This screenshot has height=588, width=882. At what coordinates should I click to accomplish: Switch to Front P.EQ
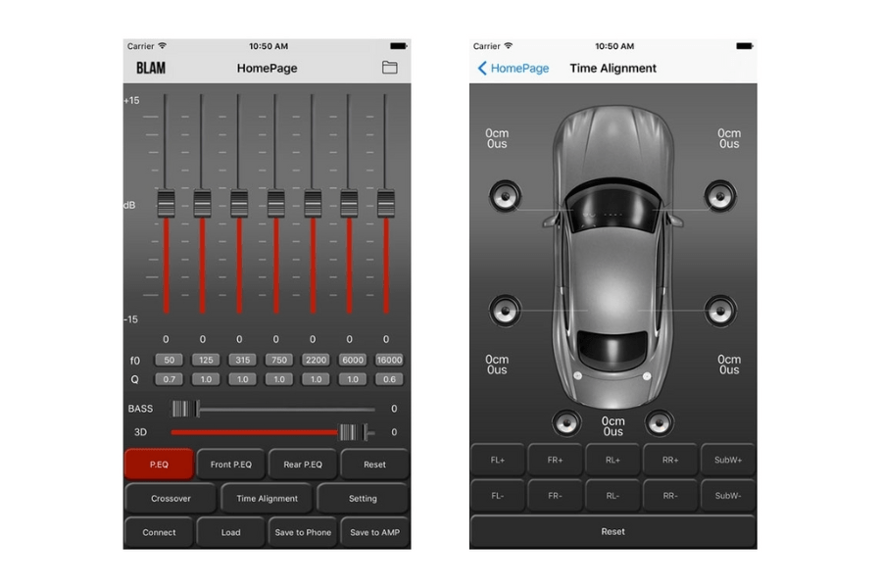(x=230, y=465)
